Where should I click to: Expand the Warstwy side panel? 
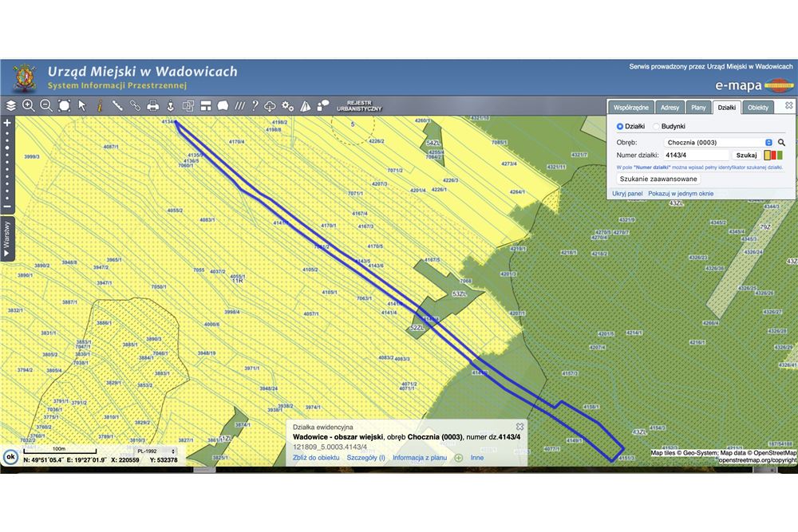(x=7, y=238)
